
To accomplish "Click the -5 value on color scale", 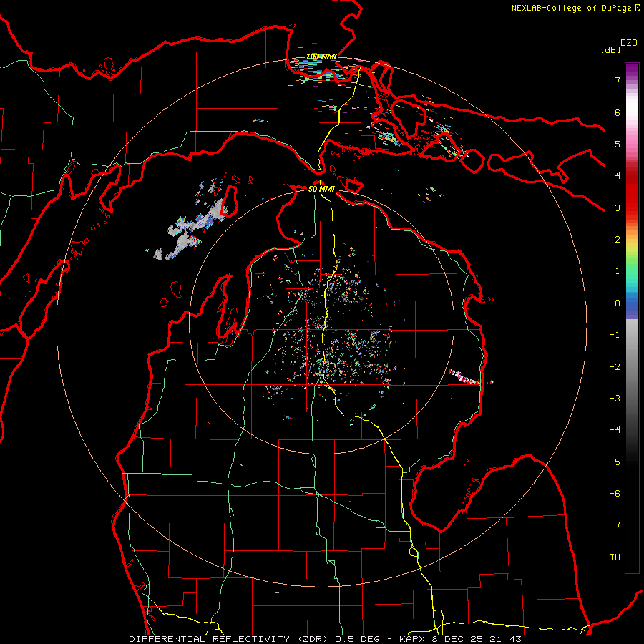I will coord(615,462).
